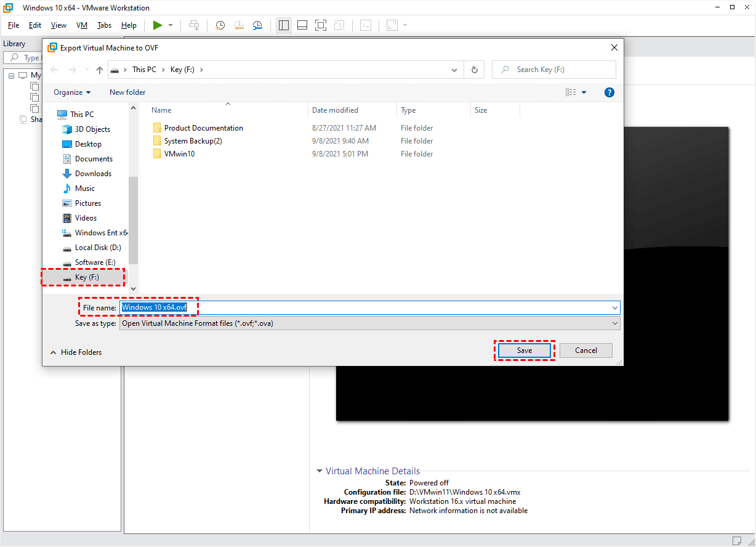Click the green Power On play icon
This screenshot has width=756, height=547.
pyautogui.click(x=158, y=25)
